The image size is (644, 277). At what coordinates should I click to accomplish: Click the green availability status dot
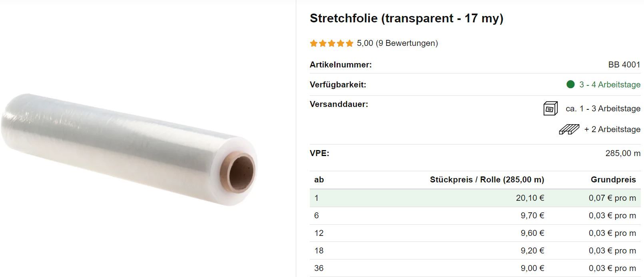(570, 84)
